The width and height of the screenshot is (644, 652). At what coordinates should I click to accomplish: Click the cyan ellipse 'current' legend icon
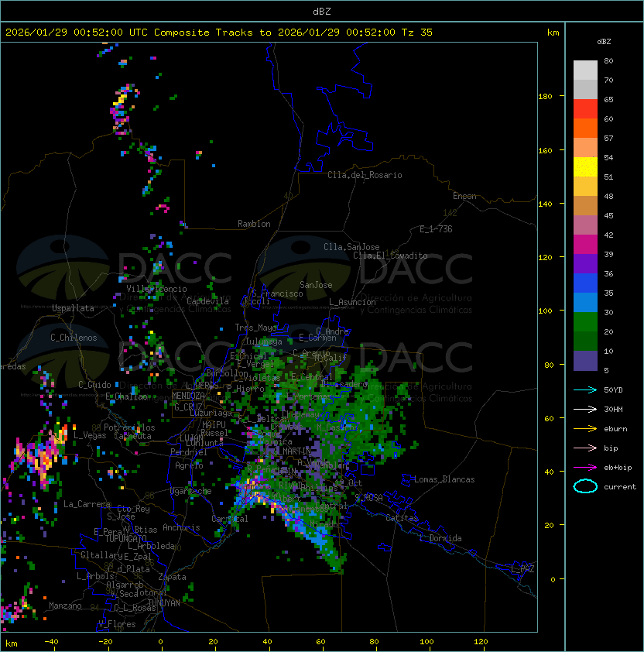click(x=585, y=486)
